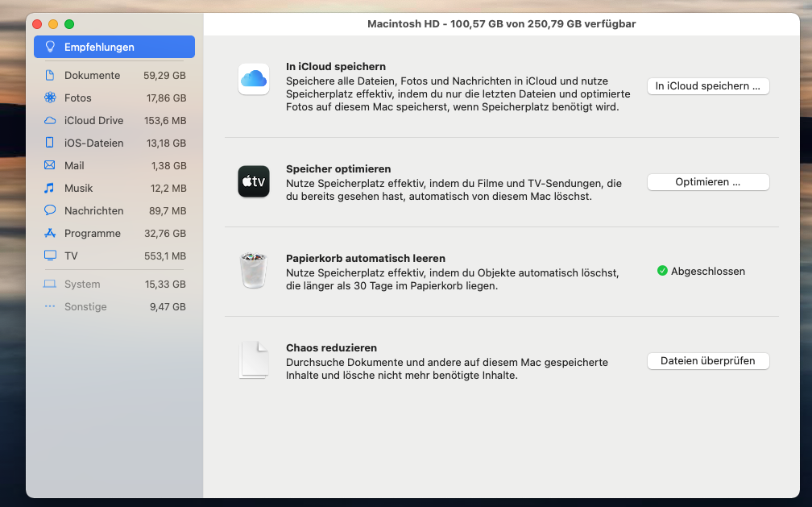Click the iOS-Dateien label
The image size is (812, 507).
point(93,143)
